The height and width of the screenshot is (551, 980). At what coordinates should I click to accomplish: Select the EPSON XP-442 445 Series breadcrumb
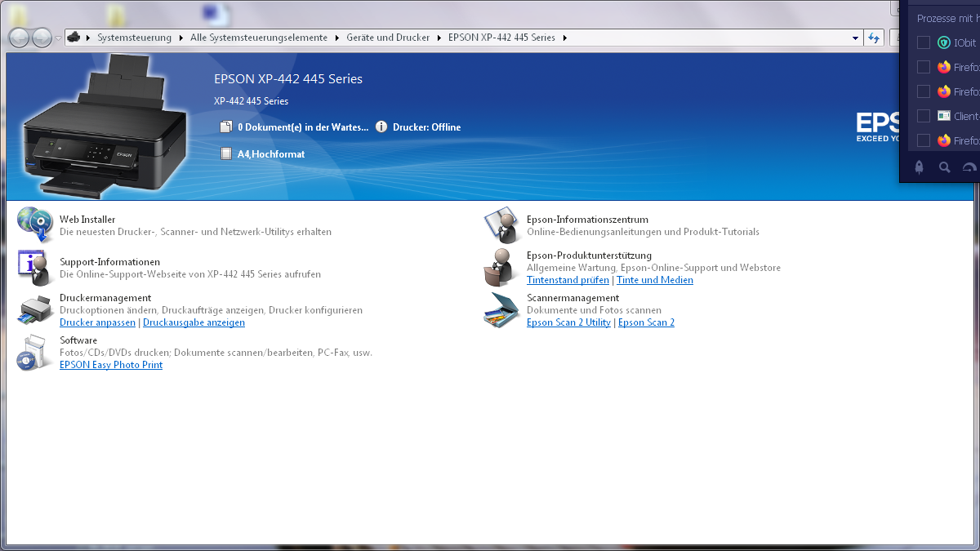[x=501, y=38]
